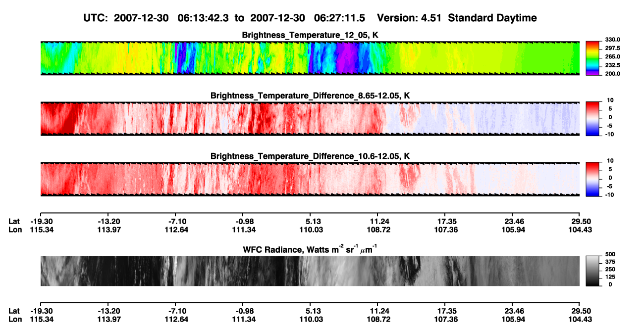The width and height of the screenshot is (644, 330).
Task: Select the WFC Radiance panel title
Action: [310, 249]
